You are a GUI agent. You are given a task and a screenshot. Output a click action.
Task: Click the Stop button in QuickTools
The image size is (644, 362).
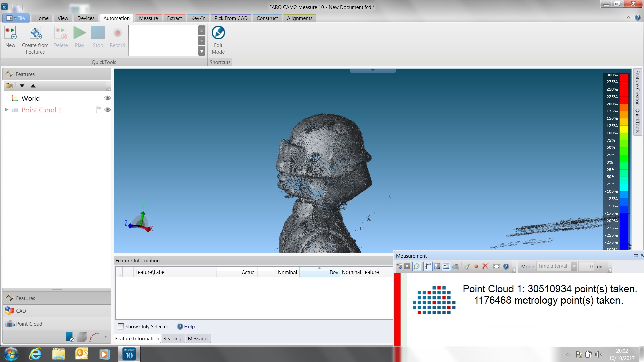pyautogui.click(x=98, y=33)
